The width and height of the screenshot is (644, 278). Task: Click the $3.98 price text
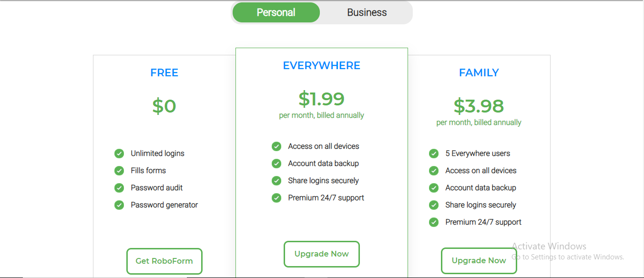(479, 106)
